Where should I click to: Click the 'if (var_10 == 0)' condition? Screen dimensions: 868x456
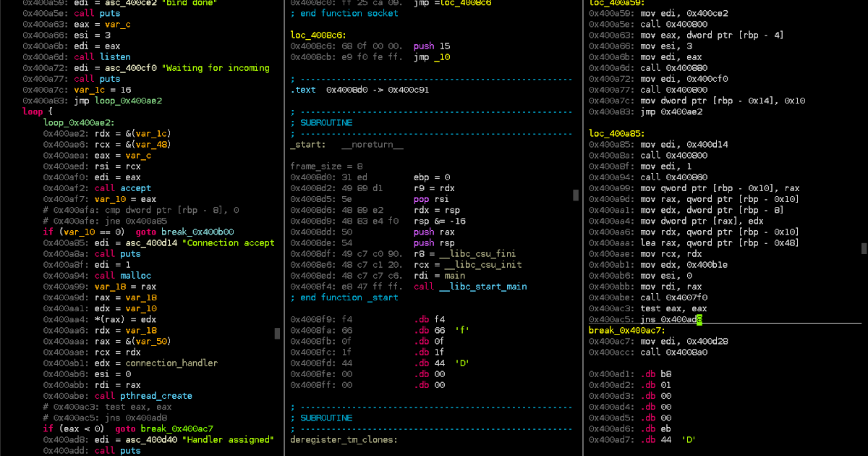(x=84, y=232)
